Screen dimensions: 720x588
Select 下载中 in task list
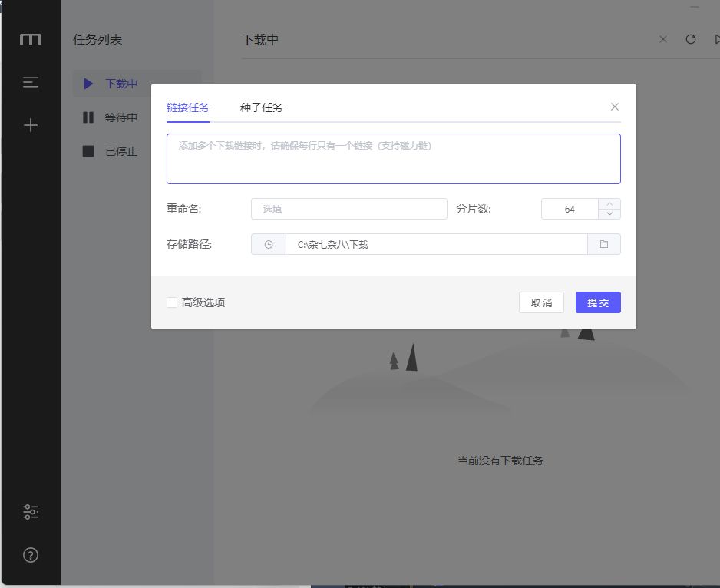coord(137,84)
